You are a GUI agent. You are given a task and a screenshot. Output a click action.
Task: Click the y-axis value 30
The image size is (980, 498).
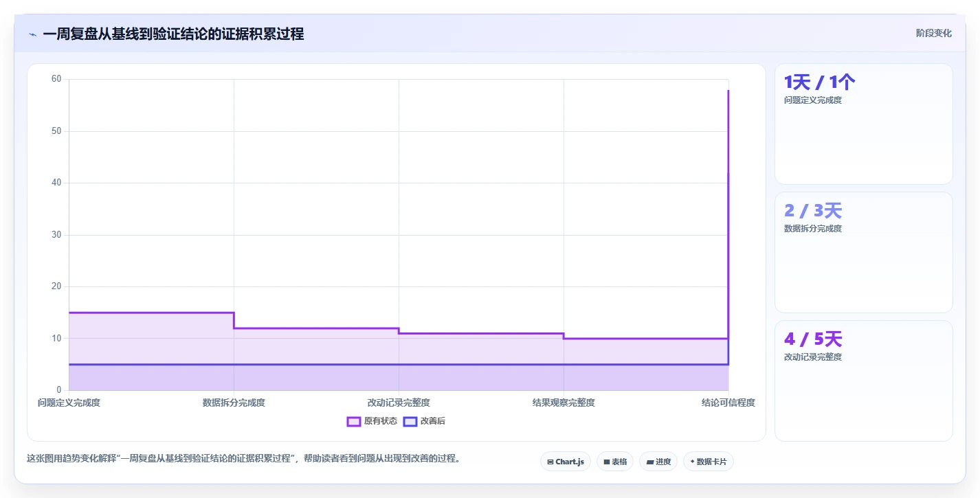click(x=56, y=235)
